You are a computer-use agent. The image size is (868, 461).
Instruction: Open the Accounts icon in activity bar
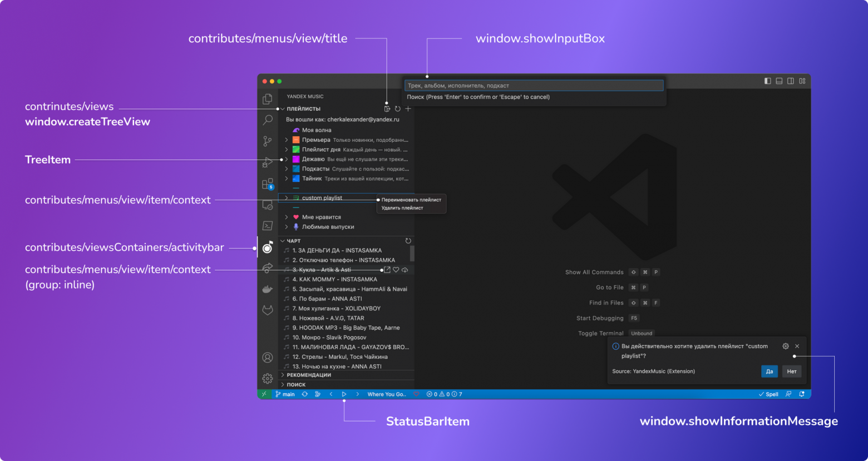coord(268,358)
